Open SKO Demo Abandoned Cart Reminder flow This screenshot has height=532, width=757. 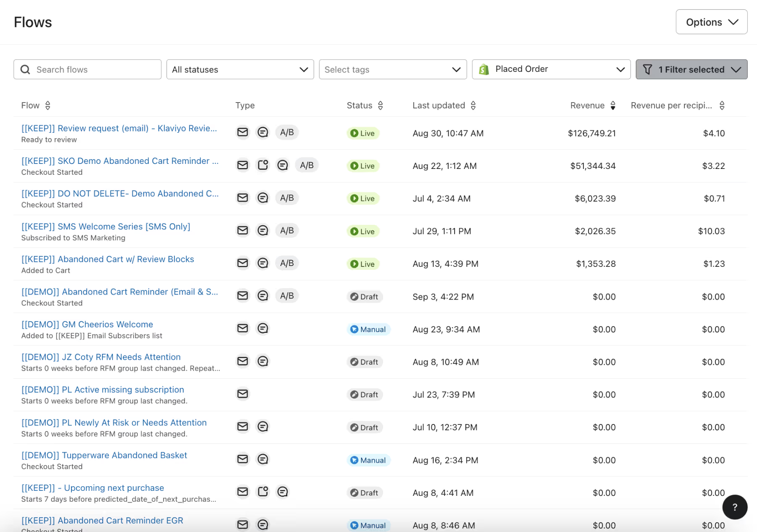120,161
